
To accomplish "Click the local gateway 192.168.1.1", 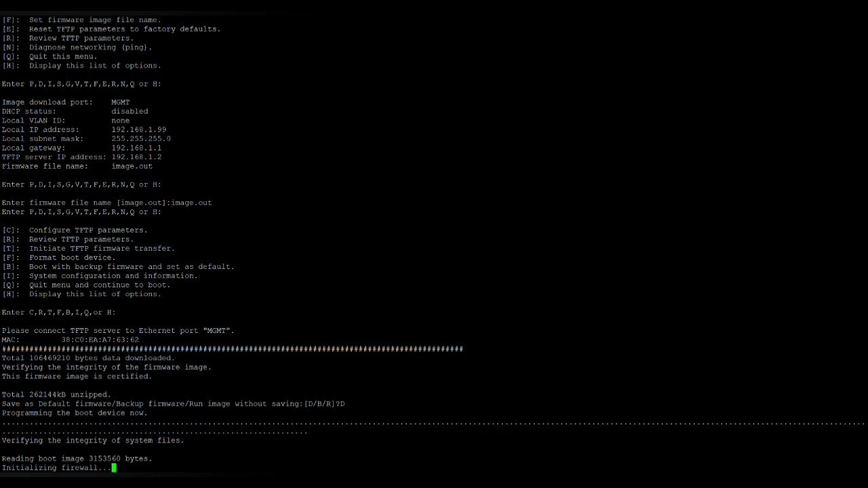I will click(x=136, y=148).
